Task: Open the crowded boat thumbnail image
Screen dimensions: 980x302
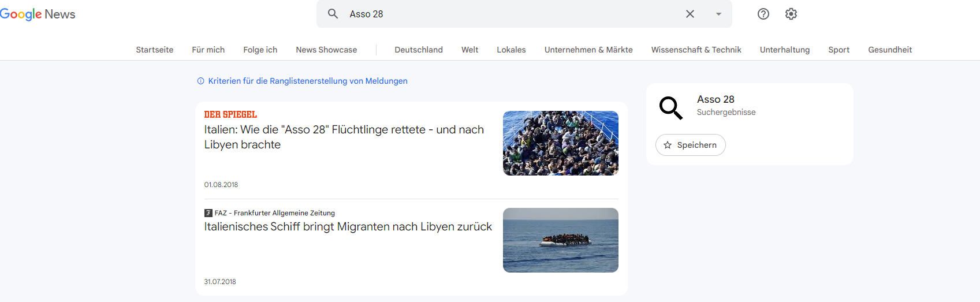Action: point(561,143)
